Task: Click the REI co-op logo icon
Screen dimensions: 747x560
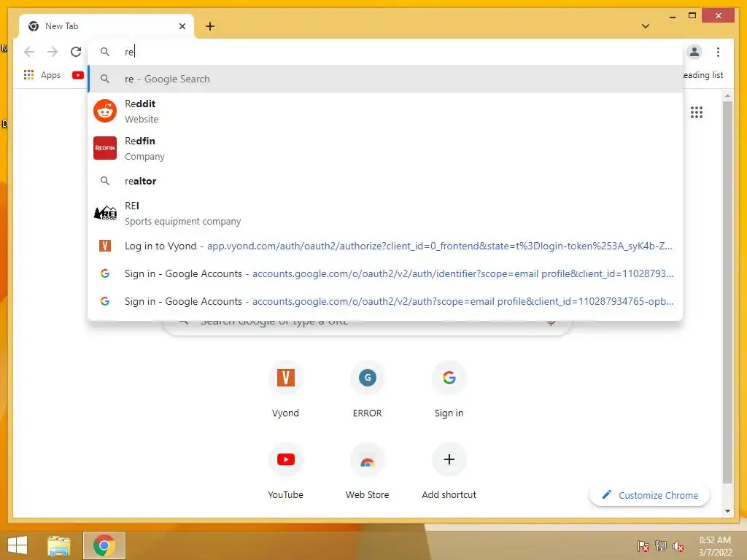Action: pyautogui.click(x=105, y=213)
